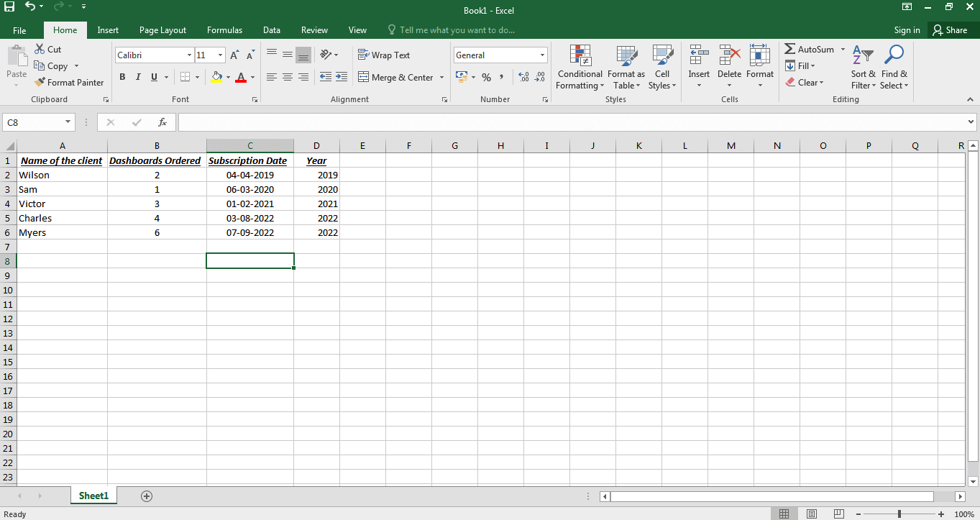Image resolution: width=980 pixels, height=520 pixels.
Task: Toggle Bold formatting
Action: (122, 77)
